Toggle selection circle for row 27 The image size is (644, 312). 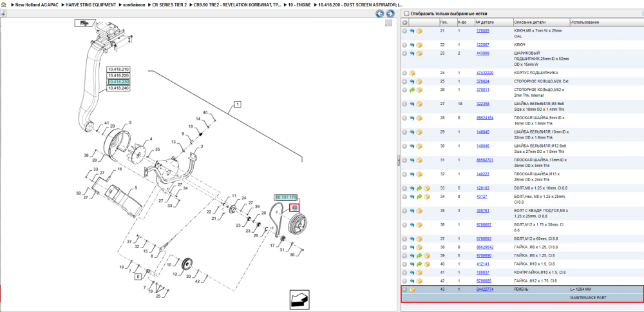pos(405,104)
